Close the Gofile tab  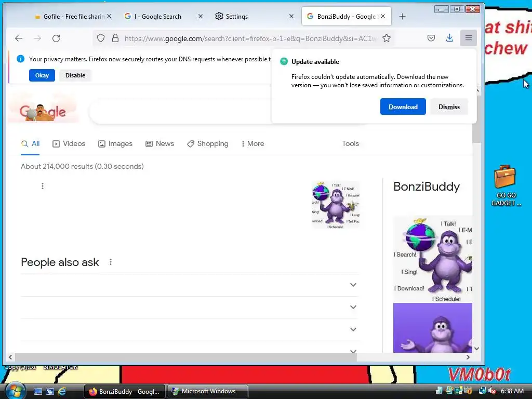pyautogui.click(x=109, y=16)
